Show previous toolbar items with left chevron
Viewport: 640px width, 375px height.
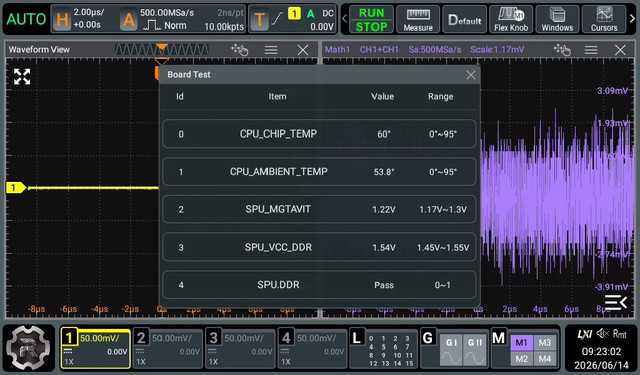tap(344, 19)
